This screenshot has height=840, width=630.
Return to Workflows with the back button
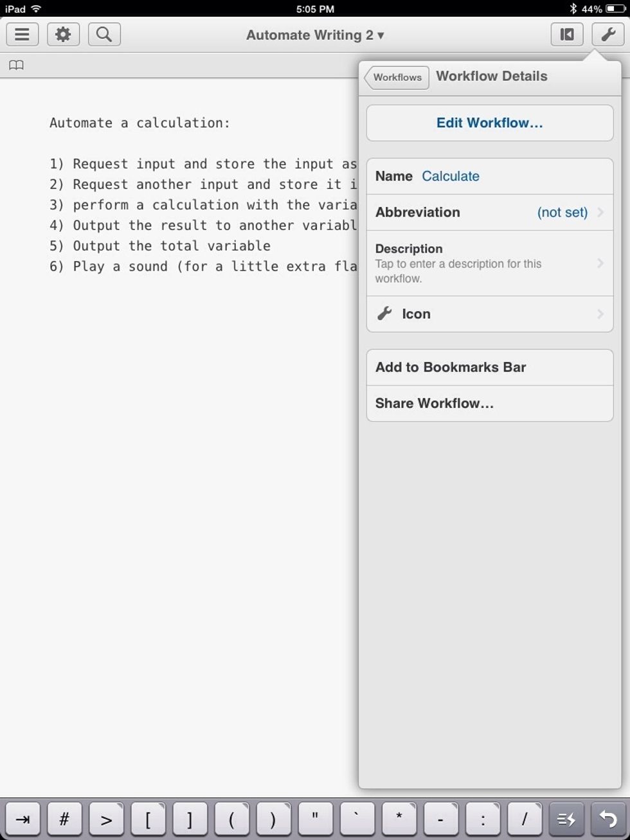(396, 77)
